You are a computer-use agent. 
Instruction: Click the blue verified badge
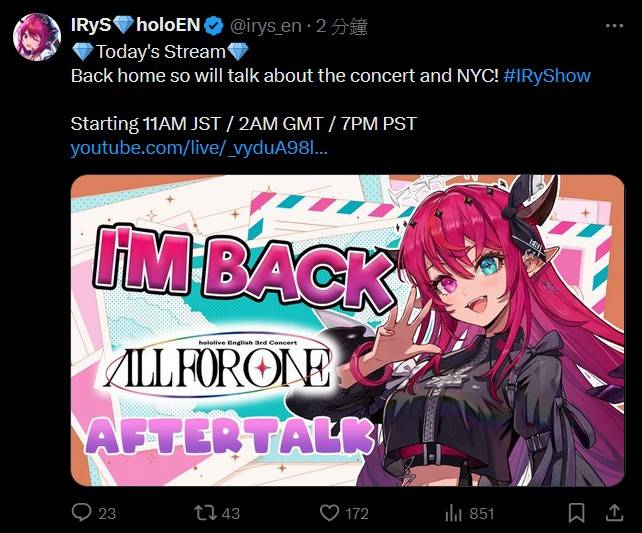click(214, 26)
